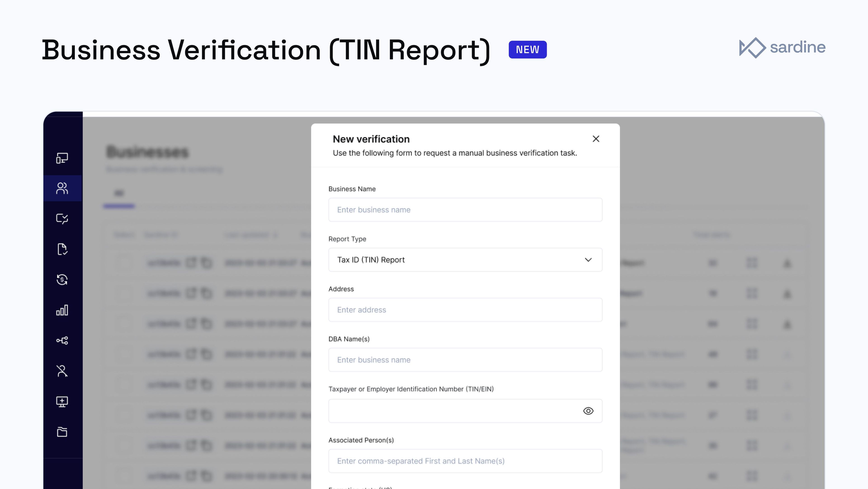
Task: Open the Report Type dropdown
Action: coord(465,260)
